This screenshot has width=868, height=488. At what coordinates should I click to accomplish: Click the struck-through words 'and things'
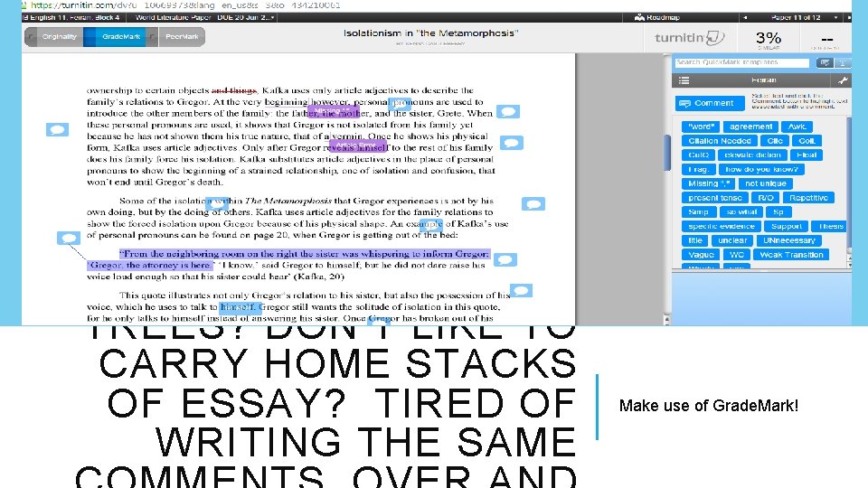pos(234,90)
